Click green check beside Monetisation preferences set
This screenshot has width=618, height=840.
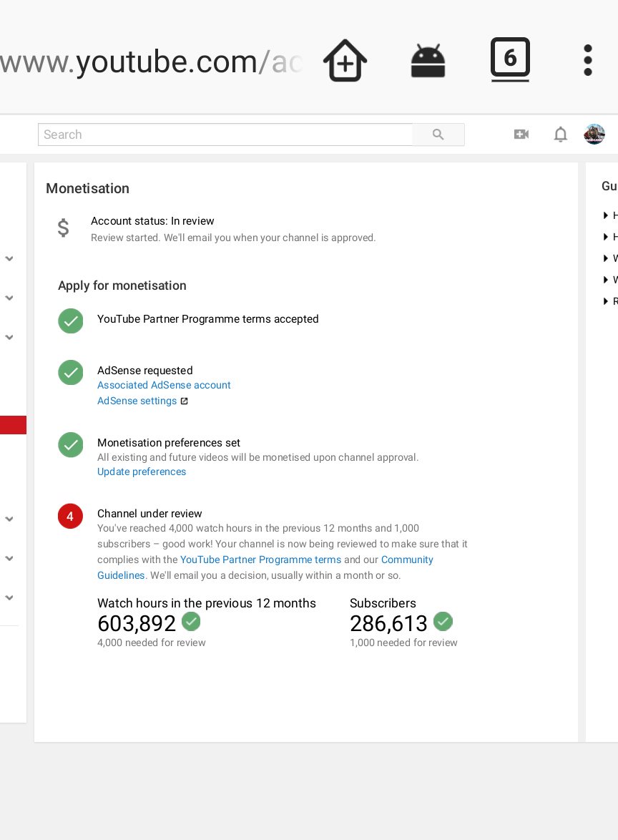(x=71, y=444)
